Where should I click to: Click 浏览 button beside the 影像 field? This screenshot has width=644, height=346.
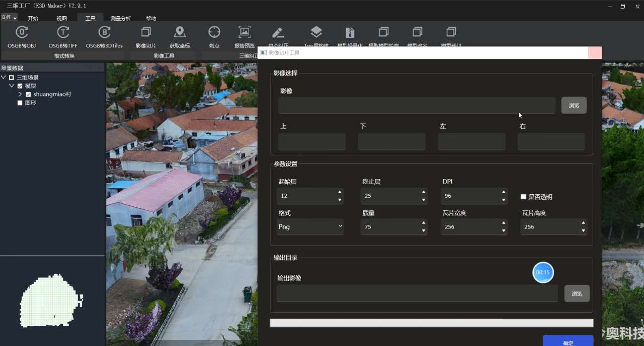pos(574,106)
